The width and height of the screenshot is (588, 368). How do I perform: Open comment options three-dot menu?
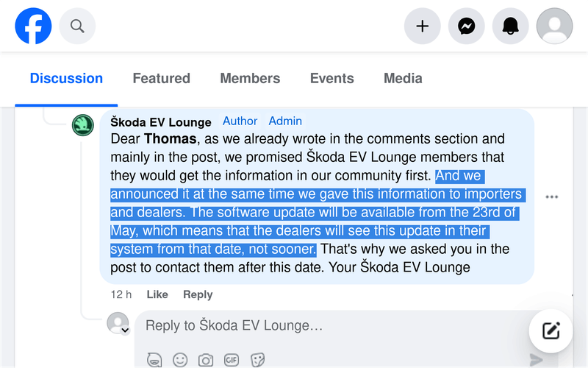click(x=552, y=197)
